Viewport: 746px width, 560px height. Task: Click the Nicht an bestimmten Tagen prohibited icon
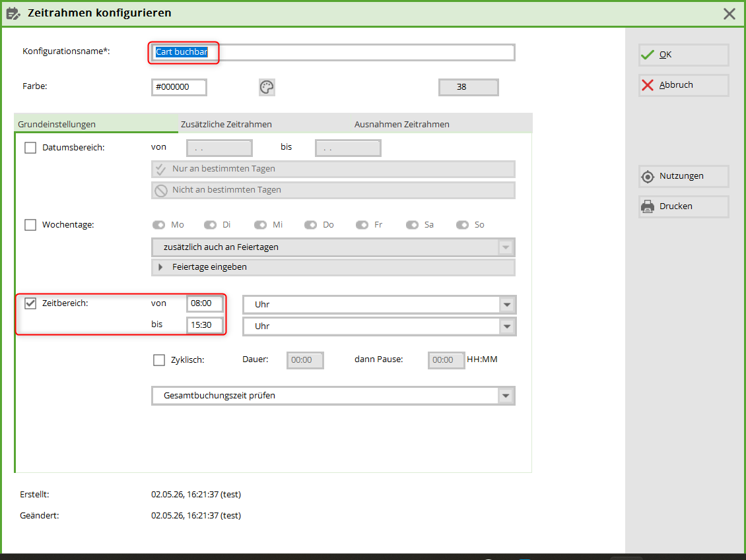(x=161, y=190)
